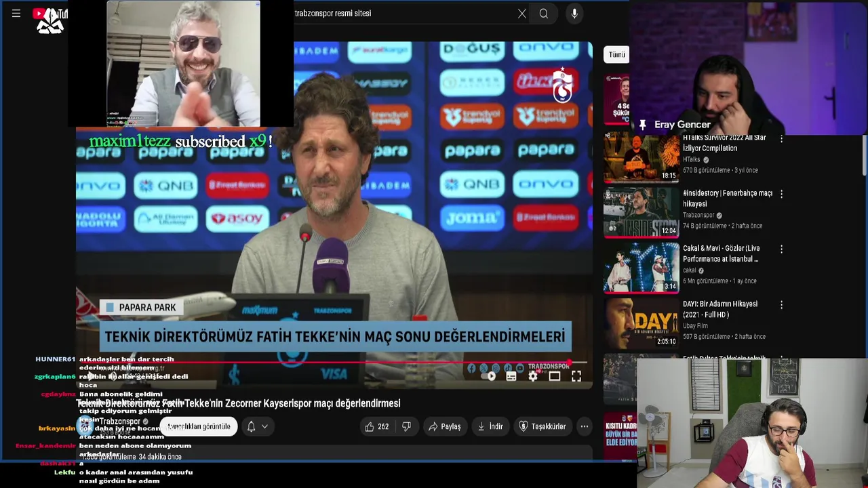Click the Tümü filter chip
The width and height of the screenshot is (868, 488).
616,55
